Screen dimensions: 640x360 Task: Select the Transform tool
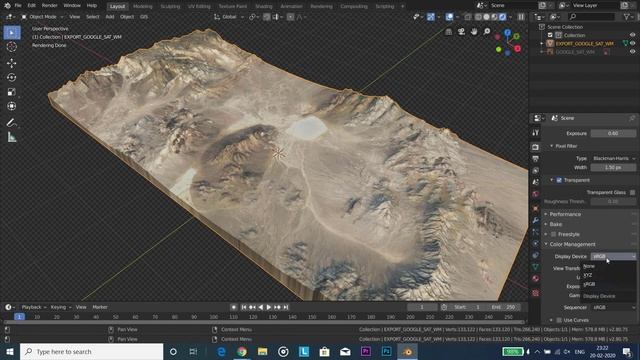tap(12, 106)
